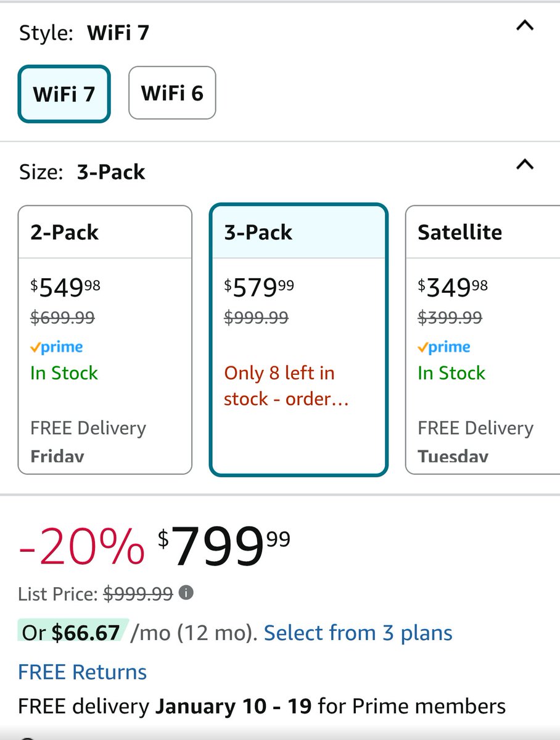The image size is (560, 740).
Task: Click the Only 8 left in stock message
Action: 287,386
